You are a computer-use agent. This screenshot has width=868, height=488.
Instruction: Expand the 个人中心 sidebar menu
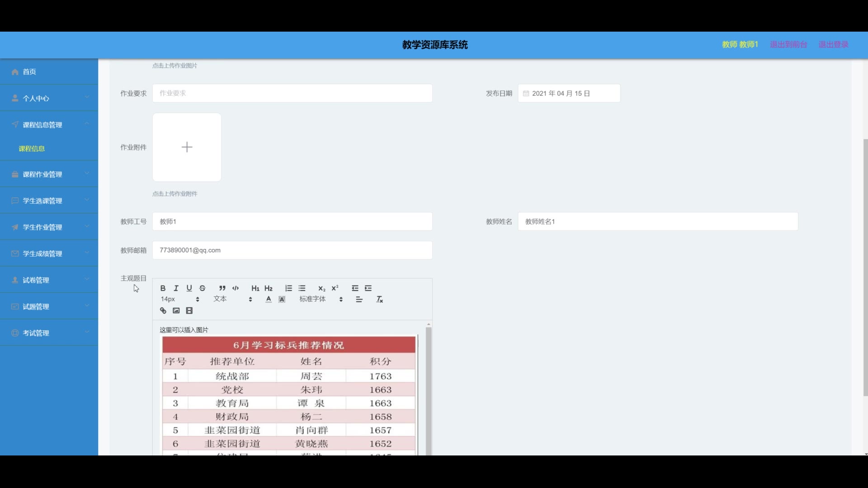point(49,98)
